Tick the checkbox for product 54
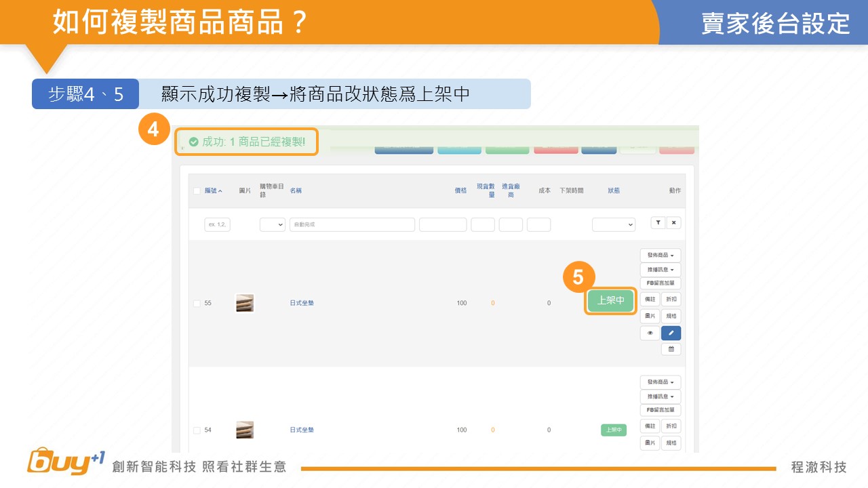This screenshot has width=868, height=488. point(197,430)
